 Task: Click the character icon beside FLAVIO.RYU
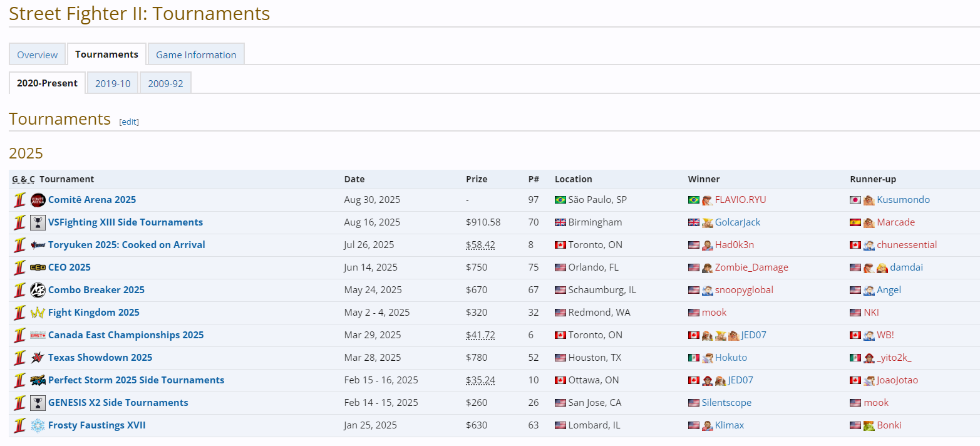click(708, 200)
